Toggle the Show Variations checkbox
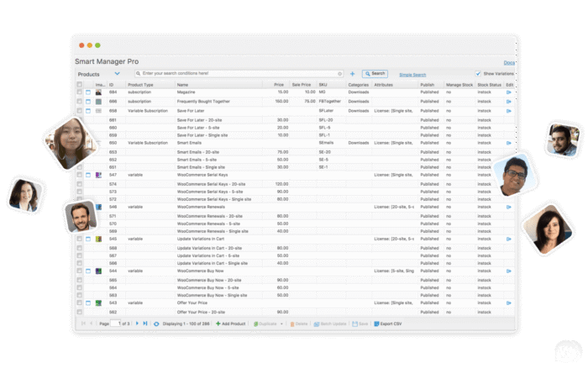This screenshot has height=368, width=588. tap(478, 74)
